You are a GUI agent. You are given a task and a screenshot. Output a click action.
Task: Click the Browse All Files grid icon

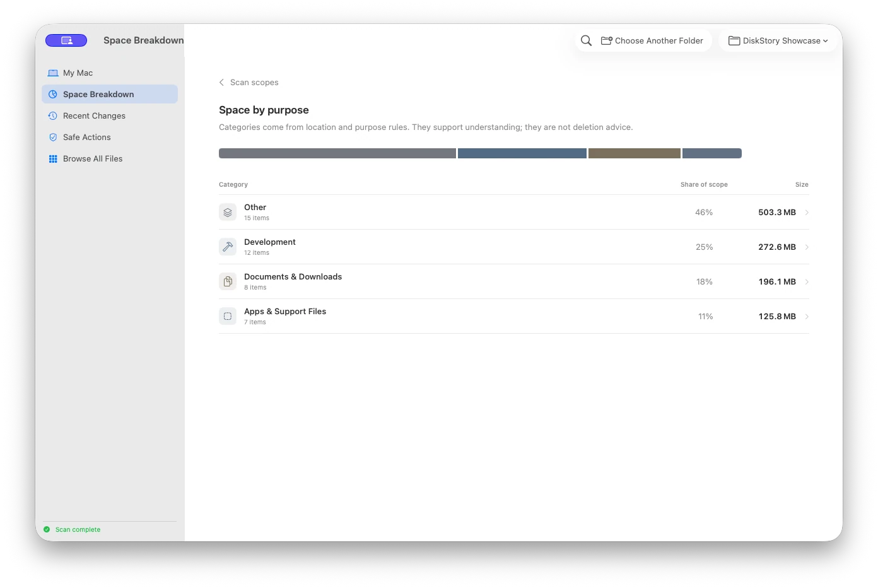[x=53, y=159]
